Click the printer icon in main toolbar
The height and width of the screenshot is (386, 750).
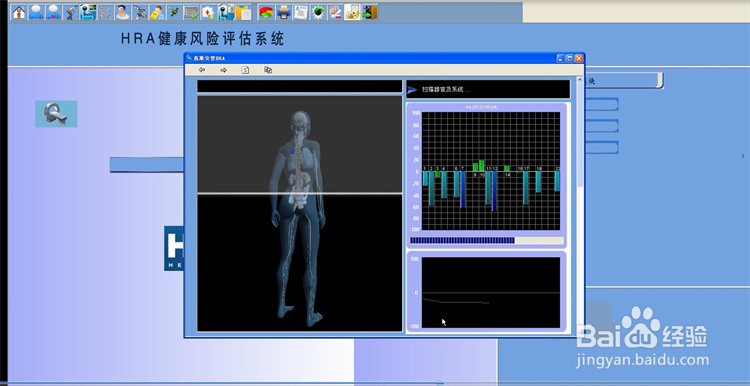point(284,12)
